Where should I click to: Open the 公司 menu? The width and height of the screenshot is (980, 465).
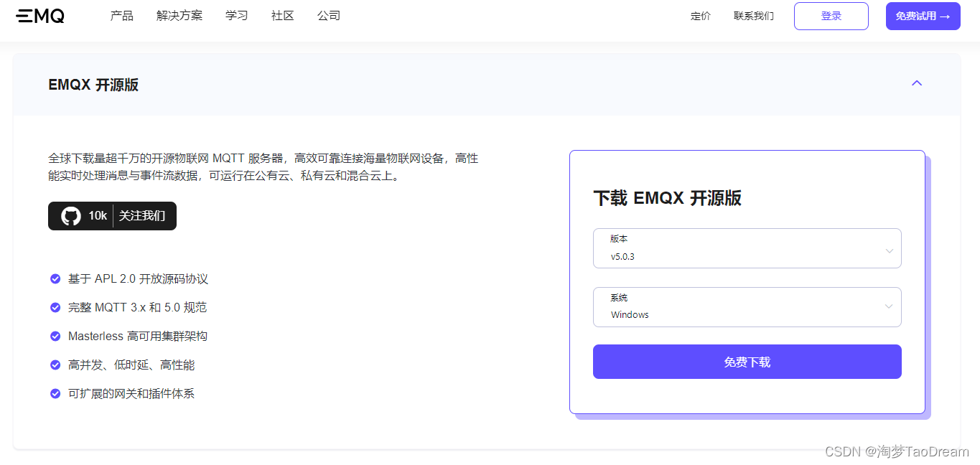point(329,16)
